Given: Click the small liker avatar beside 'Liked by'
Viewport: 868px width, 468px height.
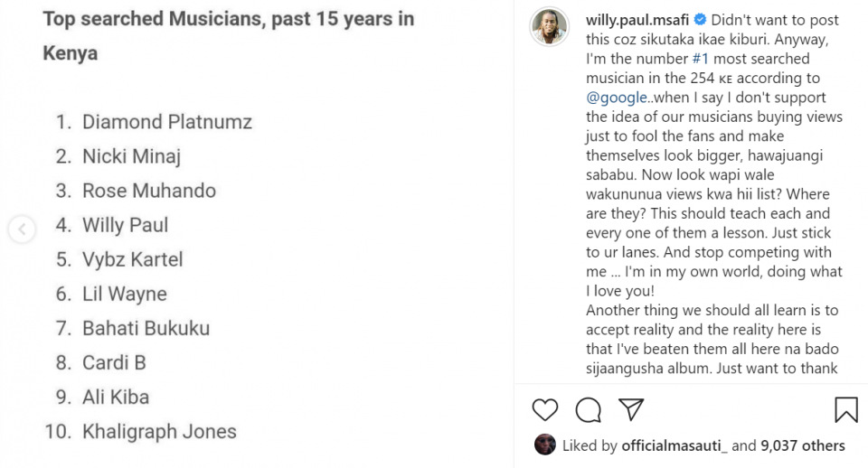Looking at the screenshot, I should (545, 445).
